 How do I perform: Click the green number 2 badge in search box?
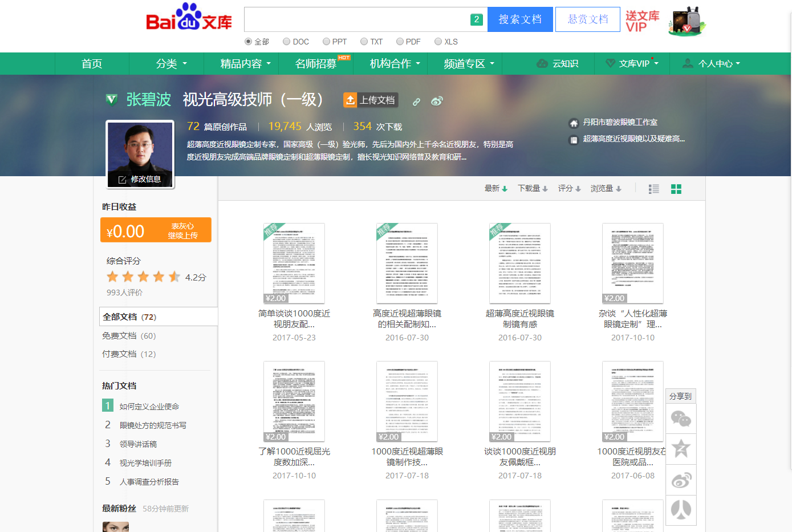[477, 19]
